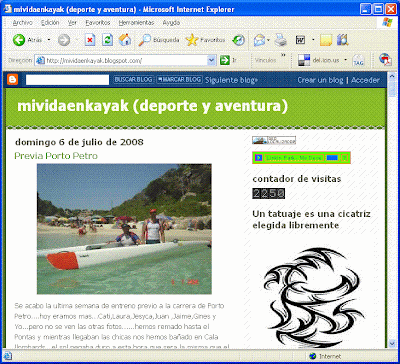Click the Linkin Park track title
Screen dimensions: 400x364
tap(294, 158)
